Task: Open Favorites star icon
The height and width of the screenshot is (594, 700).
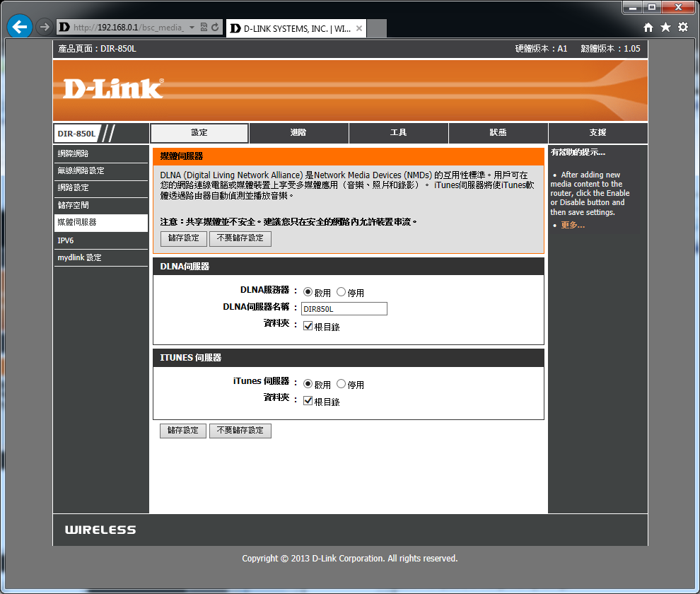Action: coord(665,27)
